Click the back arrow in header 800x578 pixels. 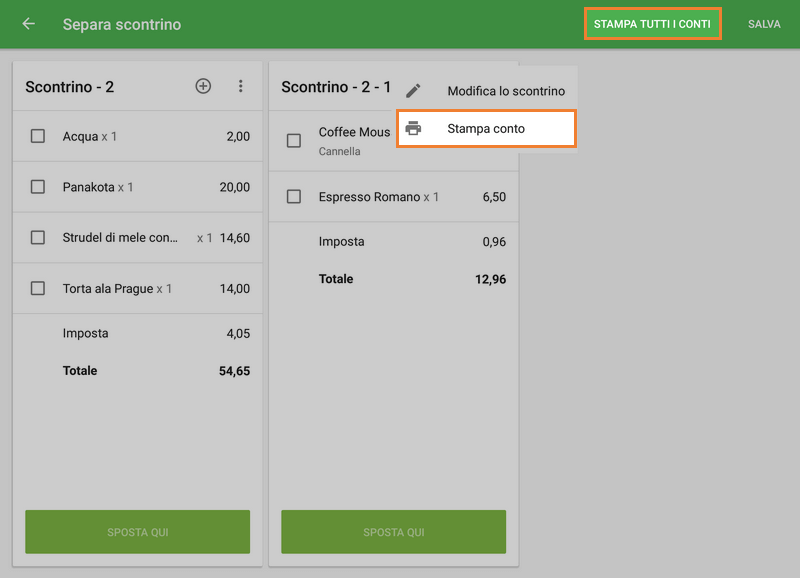pyautogui.click(x=28, y=24)
